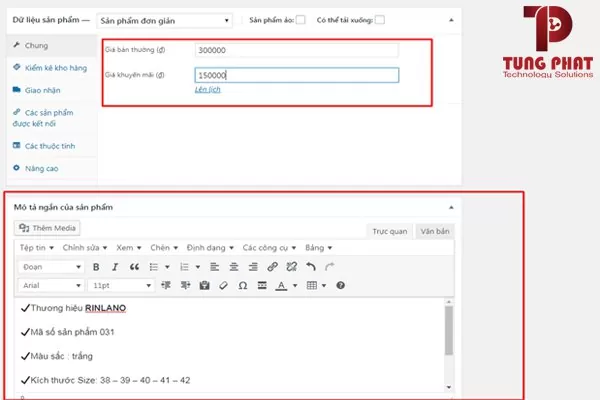Click the Kích thước Size line

(106, 380)
